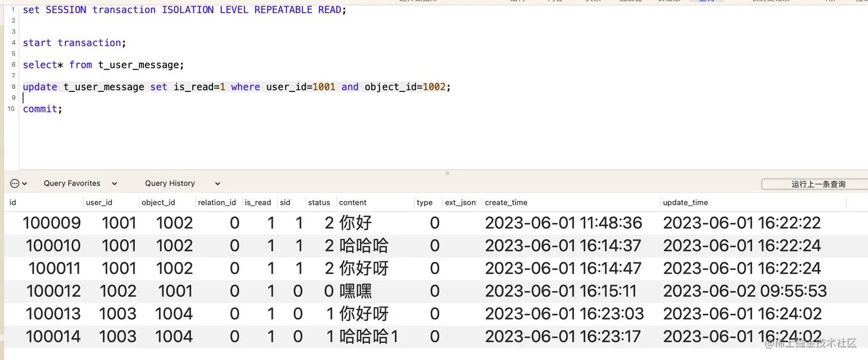The image size is (868, 360).
Task: Click object_id 1004 in row 100014
Action: point(174,336)
